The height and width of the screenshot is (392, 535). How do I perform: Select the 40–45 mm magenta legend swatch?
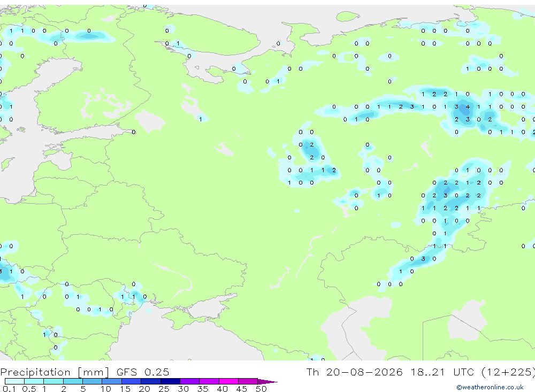click(228, 381)
